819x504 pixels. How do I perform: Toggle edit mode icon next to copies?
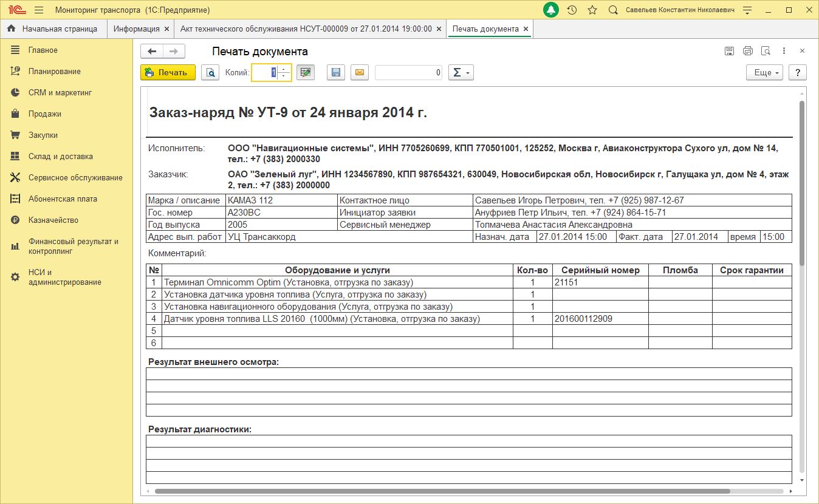tap(305, 72)
